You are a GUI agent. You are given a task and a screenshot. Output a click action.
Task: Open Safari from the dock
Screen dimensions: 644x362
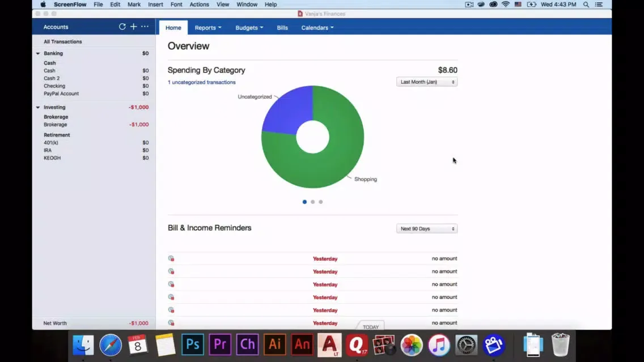tap(111, 344)
